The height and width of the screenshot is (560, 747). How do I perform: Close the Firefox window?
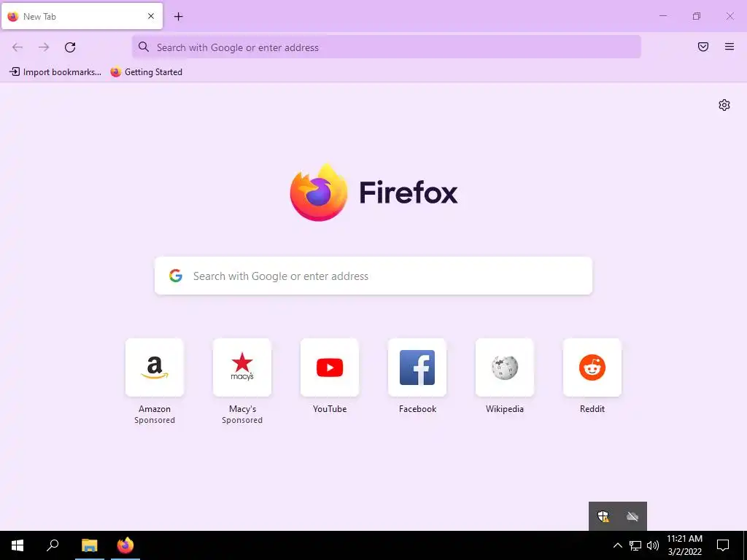tap(729, 16)
